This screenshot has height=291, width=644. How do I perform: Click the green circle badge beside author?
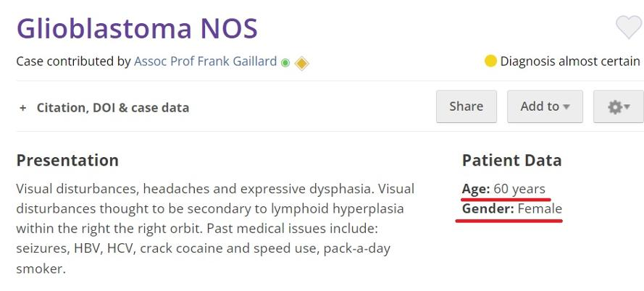pos(285,63)
